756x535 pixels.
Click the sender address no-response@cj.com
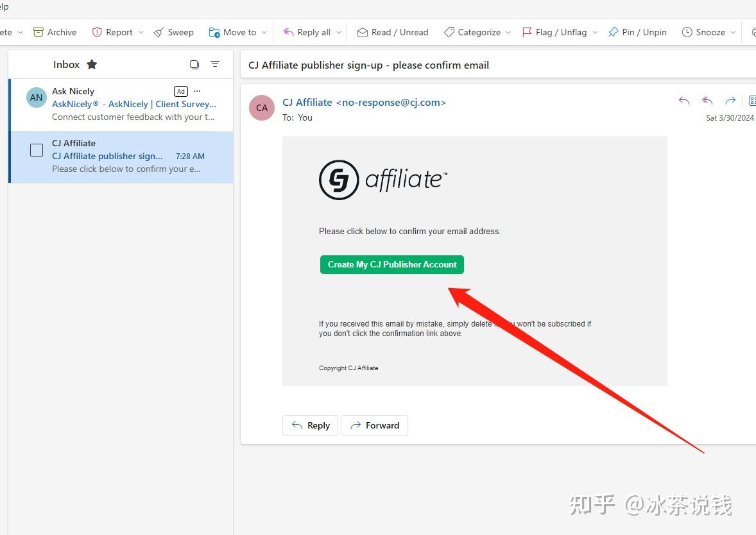(391, 102)
